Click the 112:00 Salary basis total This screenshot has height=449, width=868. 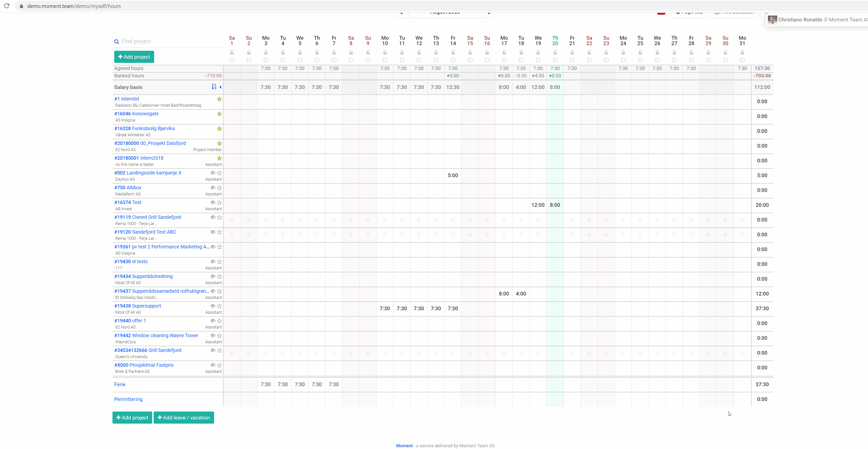762,87
